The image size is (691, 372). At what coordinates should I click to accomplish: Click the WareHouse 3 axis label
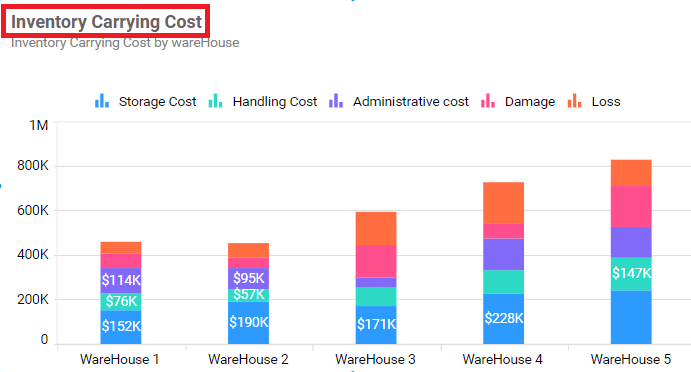click(375, 359)
